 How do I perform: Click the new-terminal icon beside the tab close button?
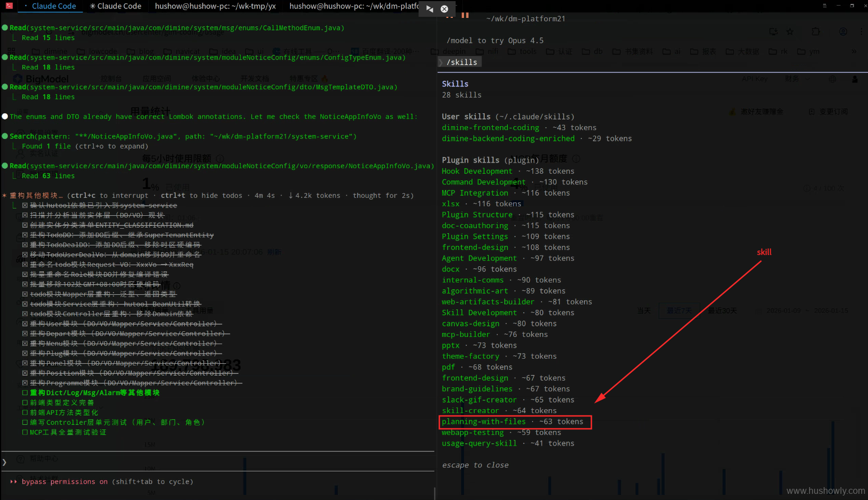[429, 9]
